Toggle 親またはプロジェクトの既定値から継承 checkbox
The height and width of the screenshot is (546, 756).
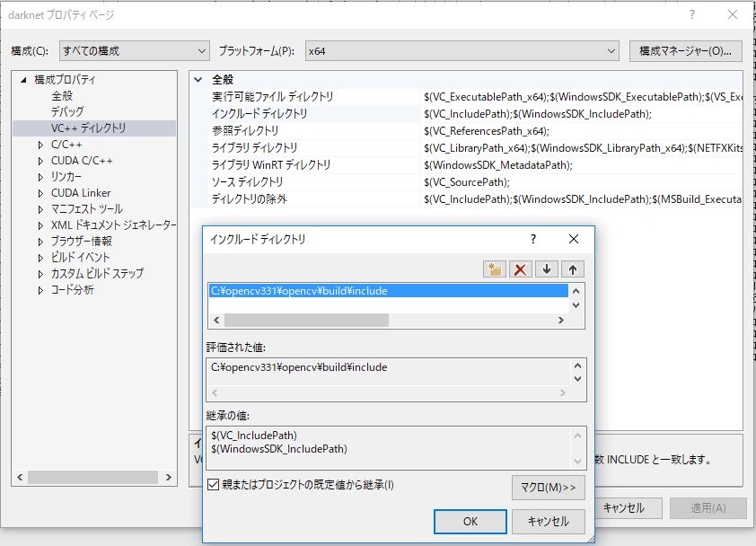point(213,485)
